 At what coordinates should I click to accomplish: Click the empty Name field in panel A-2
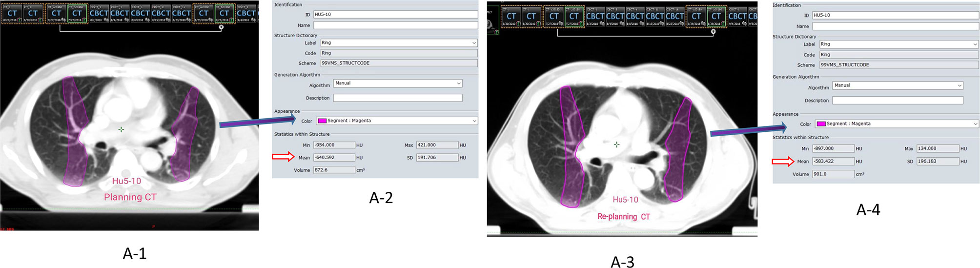tap(395, 25)
